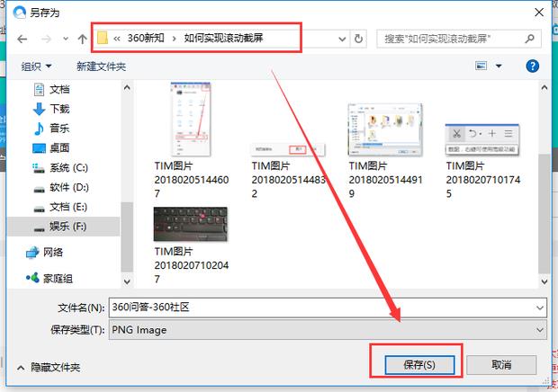Image resolution: width=558 pixels, height=392 pixels.
Task: Expand the 保存类型 PNG Image dropdown
Action: click(540, 330)
